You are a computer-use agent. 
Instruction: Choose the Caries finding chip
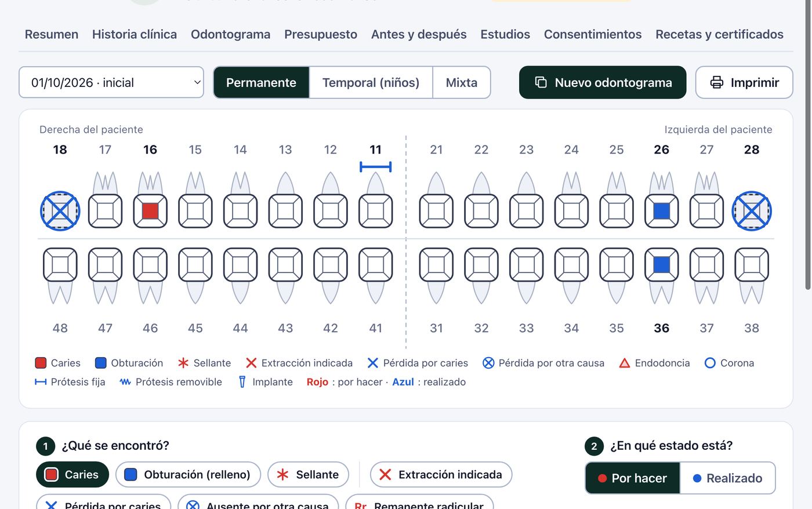[72, 475]
